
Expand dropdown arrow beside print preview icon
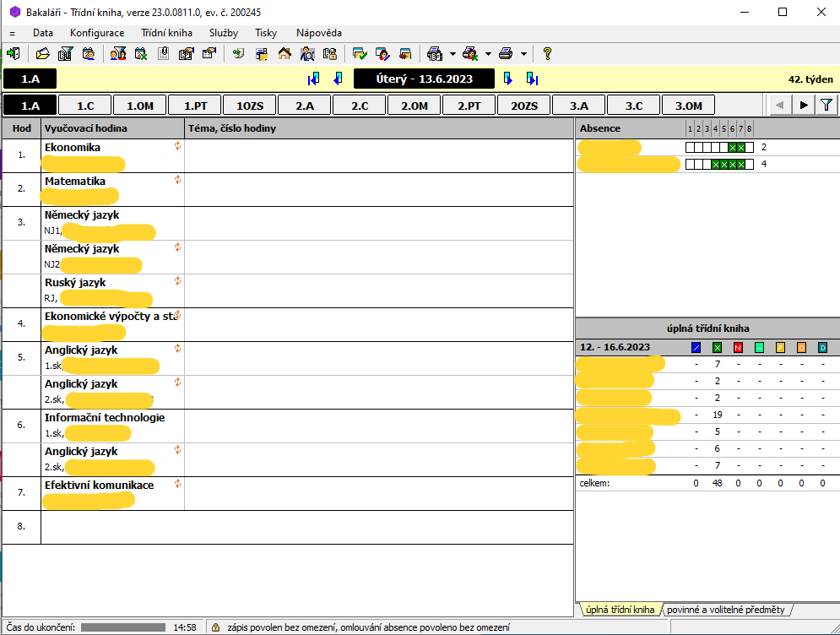[453, 54]
